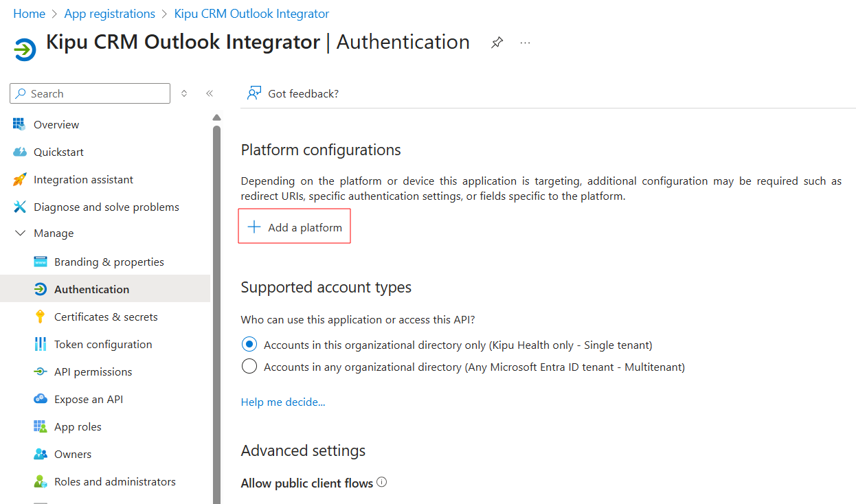
Task: Click the Certificates & secrets key icon
Action: coord(41,317)
